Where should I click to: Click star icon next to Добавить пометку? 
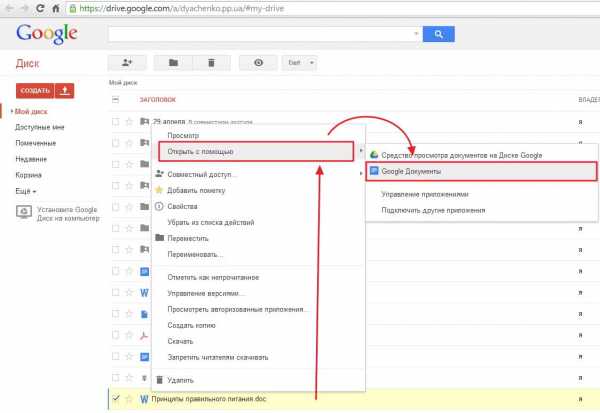159,190
